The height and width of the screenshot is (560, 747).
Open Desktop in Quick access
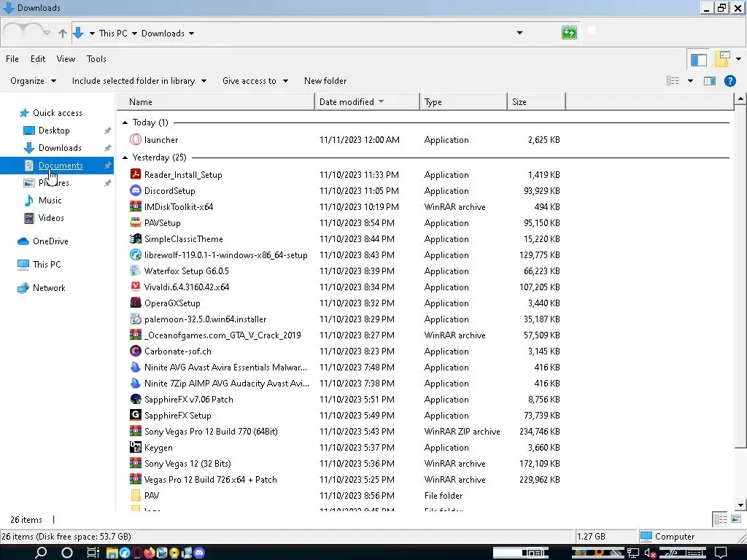54,131
